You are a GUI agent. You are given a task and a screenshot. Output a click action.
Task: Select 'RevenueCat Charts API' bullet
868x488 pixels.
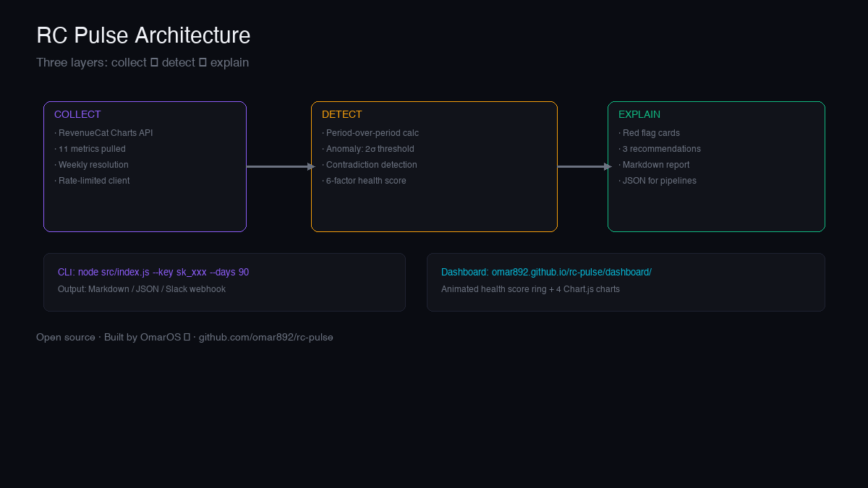click(x=103, y=133)
